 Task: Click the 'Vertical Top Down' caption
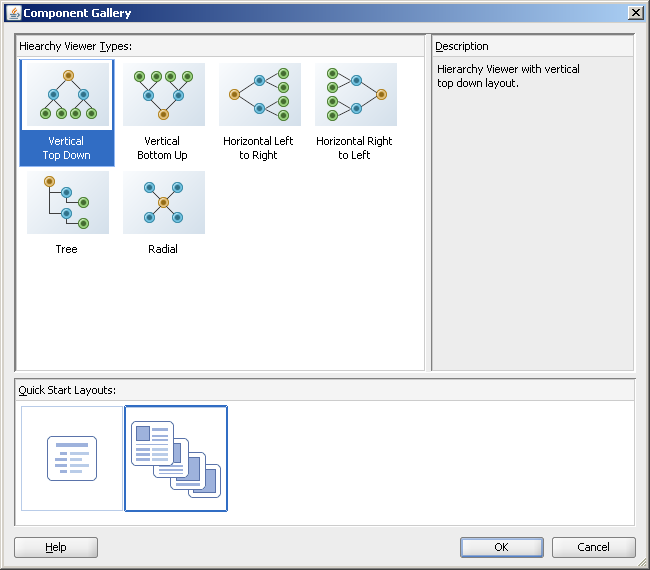tap(66, 148)
